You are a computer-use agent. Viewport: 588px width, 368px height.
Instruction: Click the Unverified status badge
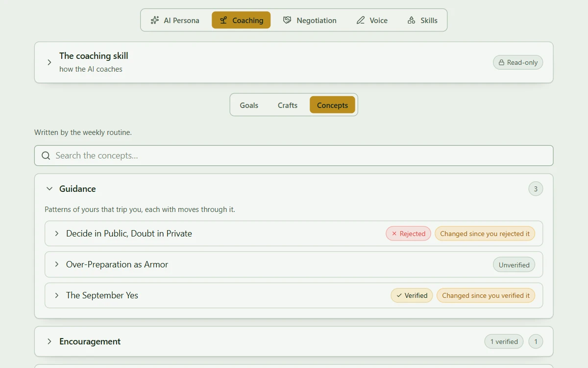click(x=514, y=265)
